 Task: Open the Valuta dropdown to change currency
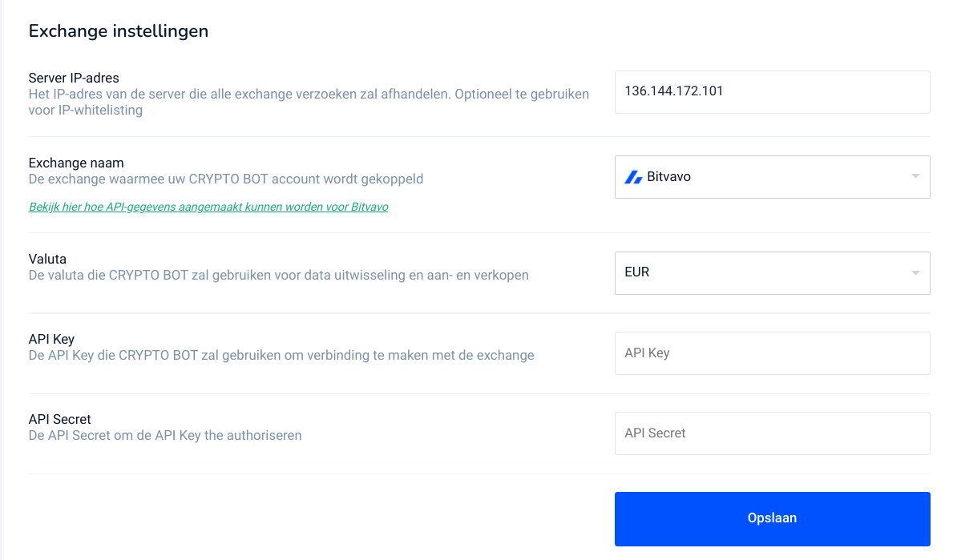772,272
